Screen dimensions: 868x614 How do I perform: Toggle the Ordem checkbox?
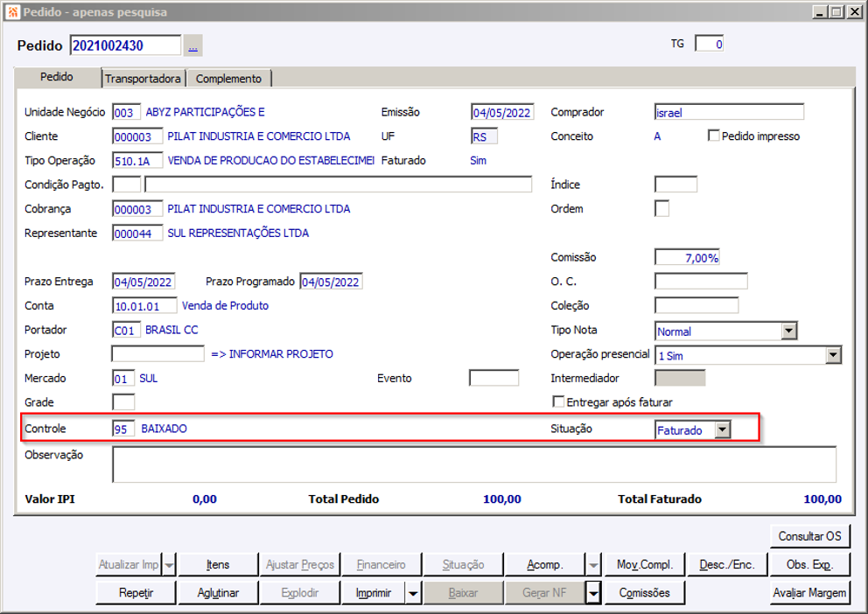pos(661,208)
